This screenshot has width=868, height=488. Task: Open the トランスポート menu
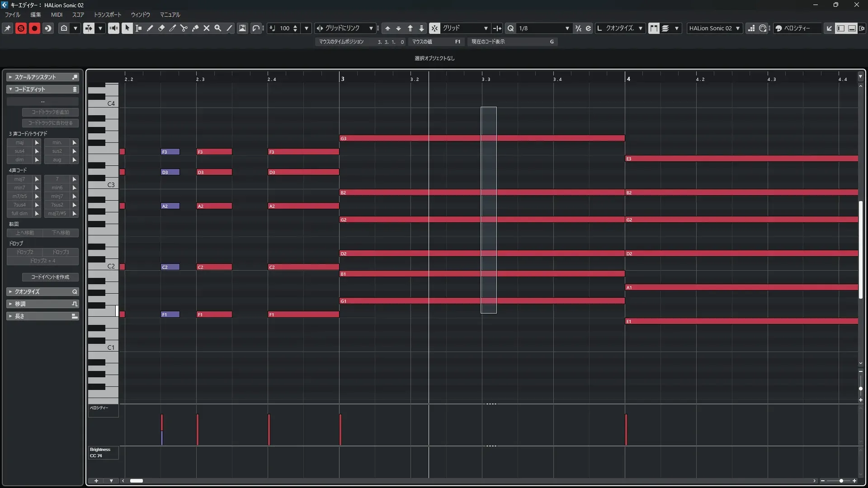(x=107, y=14)
